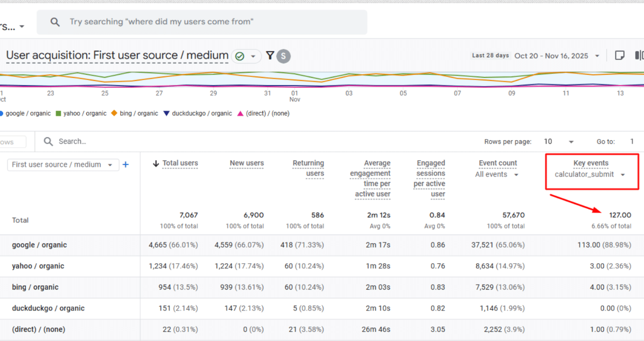Open the Rows per page dropdown
Image resolution: width=644 pixels, height=341 pixels.
coord(559,142)
